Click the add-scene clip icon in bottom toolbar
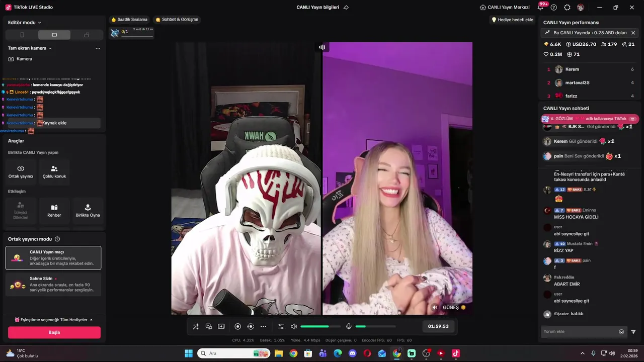 click(x=221, y=326)
